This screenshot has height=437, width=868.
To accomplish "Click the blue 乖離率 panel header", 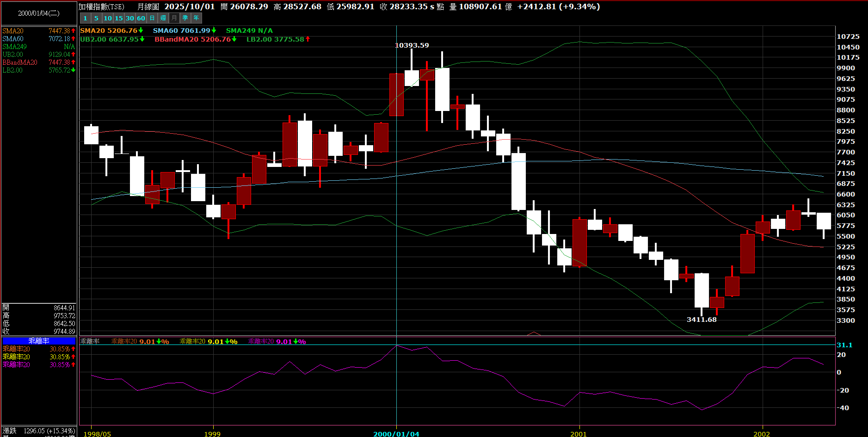I will tap(39, 341).
